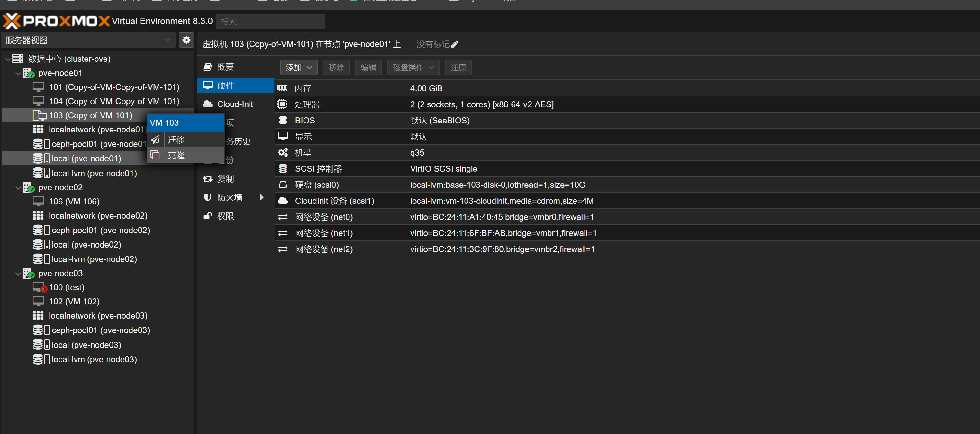The width and height of the screenshot is (980, 434).
Task: Click the memory icon in hardware list
Action: pyautogui.click(x=283, y=88)
